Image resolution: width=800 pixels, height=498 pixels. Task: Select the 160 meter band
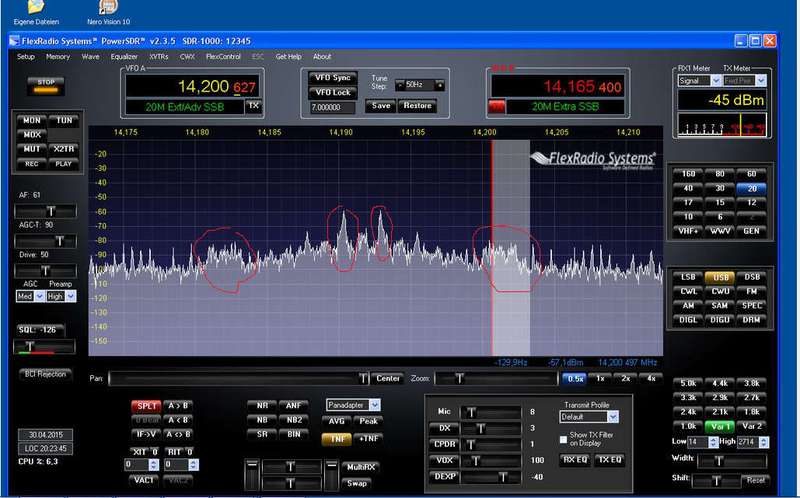tap(688, 174)
